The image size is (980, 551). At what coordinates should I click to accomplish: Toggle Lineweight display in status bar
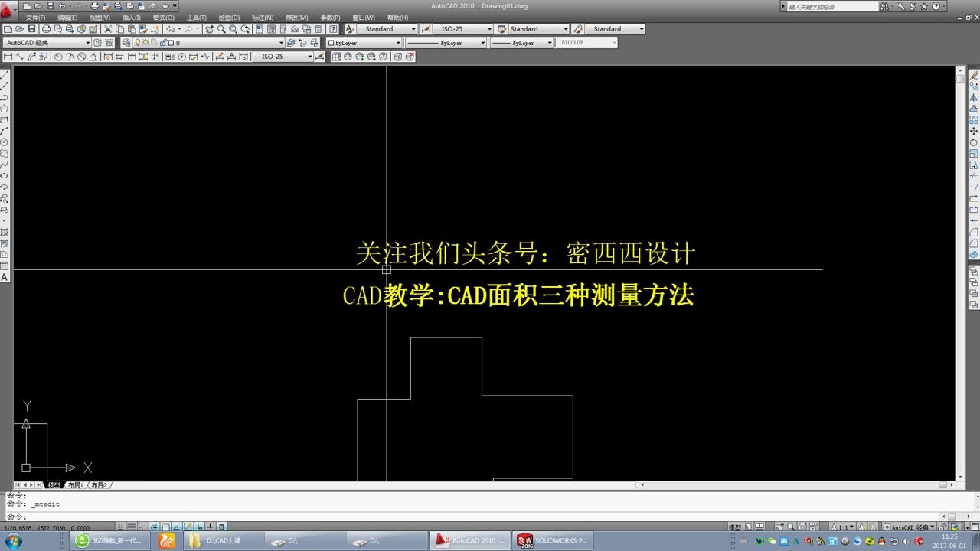click(x=210, y=527)
